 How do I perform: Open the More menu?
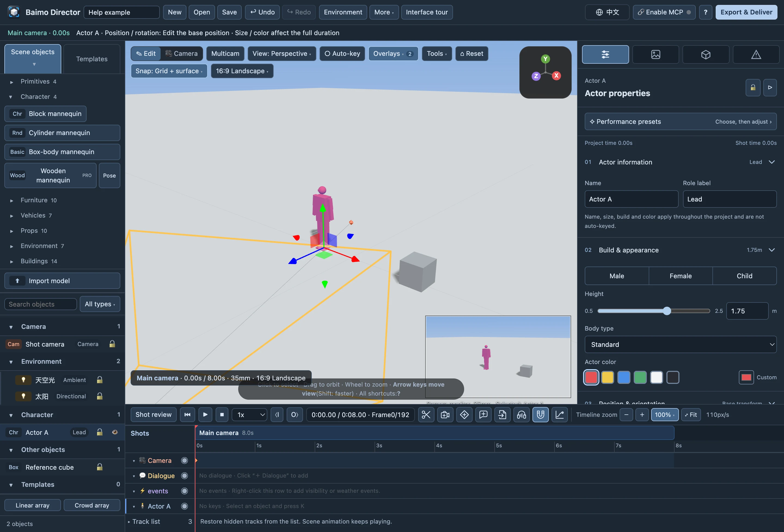point(384,12)
